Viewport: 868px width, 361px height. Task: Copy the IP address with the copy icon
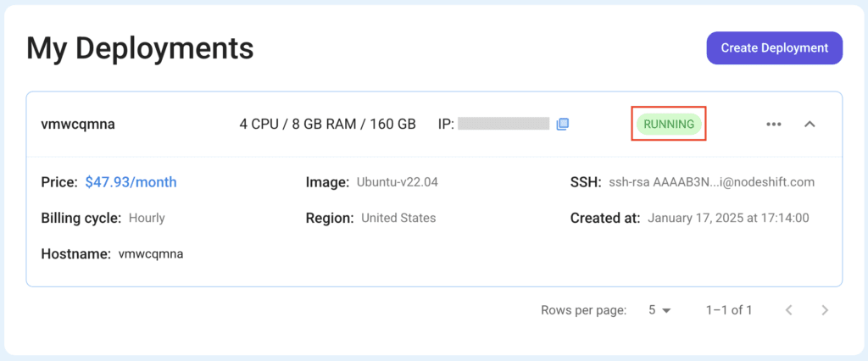click(562, 124)
